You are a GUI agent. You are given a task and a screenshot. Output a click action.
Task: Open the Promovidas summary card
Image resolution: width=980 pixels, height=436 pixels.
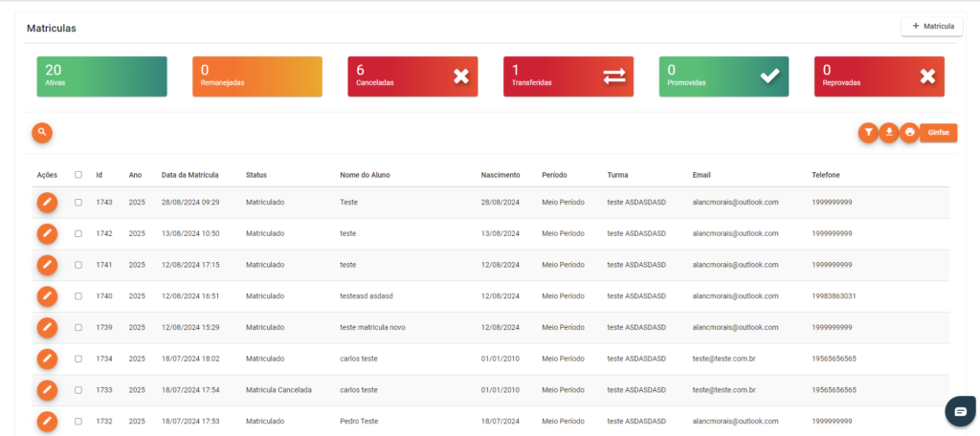point(724,76)
